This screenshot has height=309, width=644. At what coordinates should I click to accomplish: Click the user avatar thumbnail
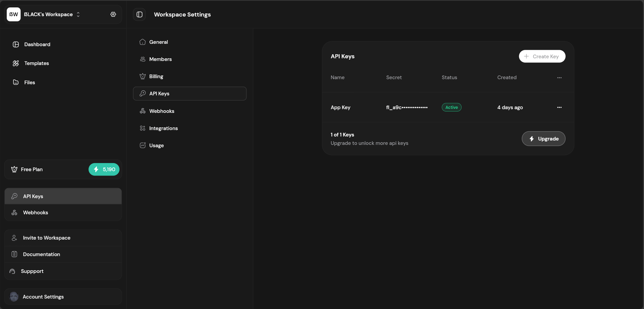coord(14,297)
